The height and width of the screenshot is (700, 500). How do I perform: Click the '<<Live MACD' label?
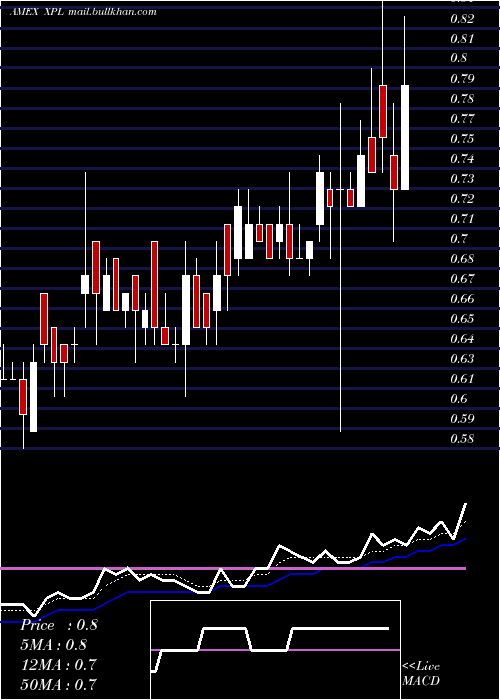(x=421, y=673)
